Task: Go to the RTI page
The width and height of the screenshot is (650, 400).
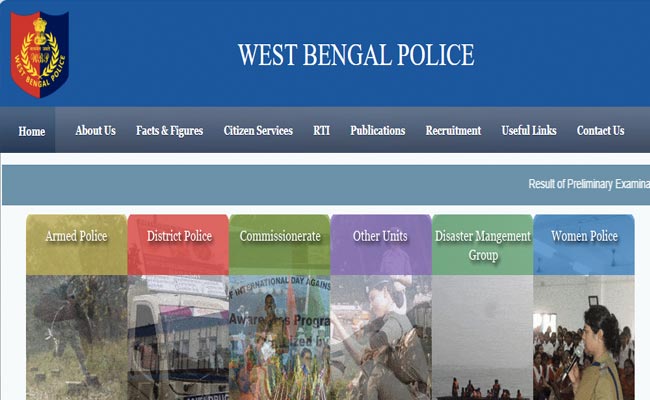Action: [321, 131]
